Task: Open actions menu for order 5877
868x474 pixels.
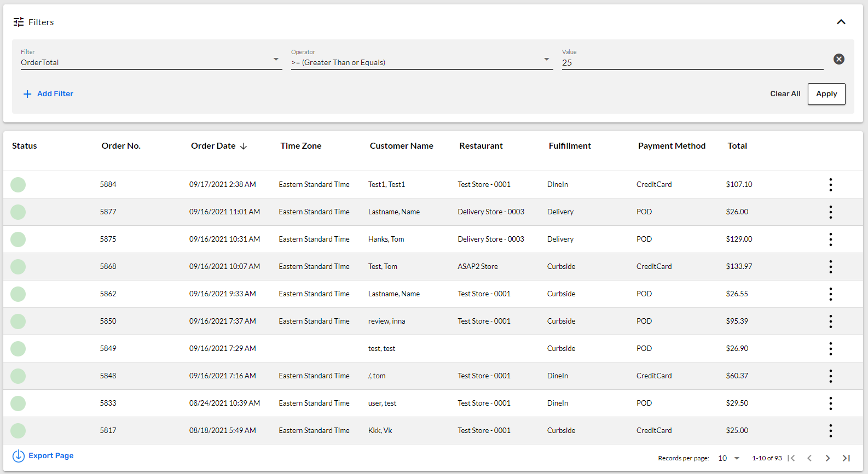Action: 831,212
